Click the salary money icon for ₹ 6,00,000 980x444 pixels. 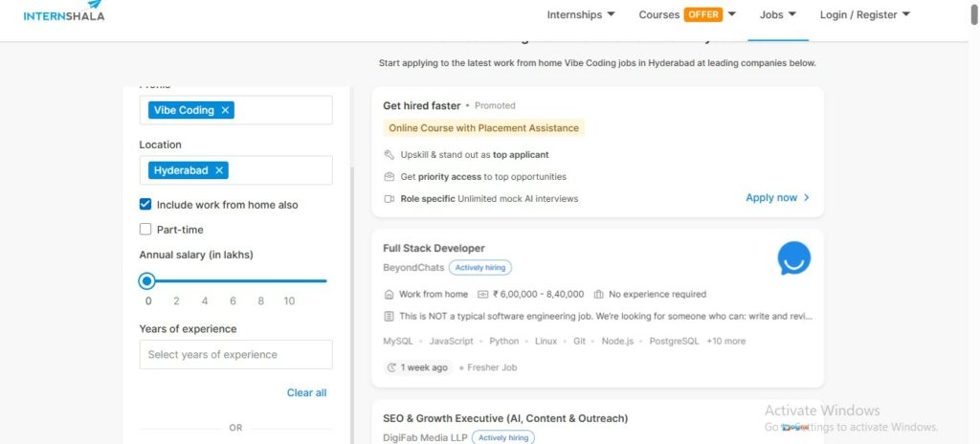(482, 294)
